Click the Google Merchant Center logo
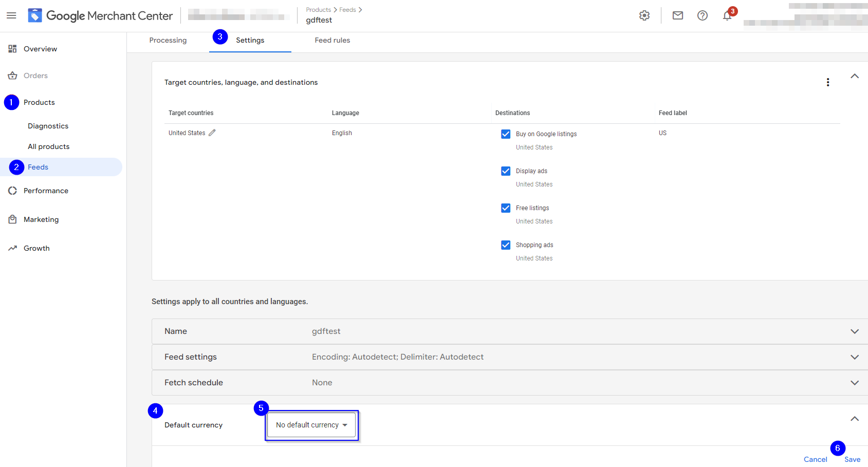This screenshot has width=868, height=467. (x=101, y=16)
